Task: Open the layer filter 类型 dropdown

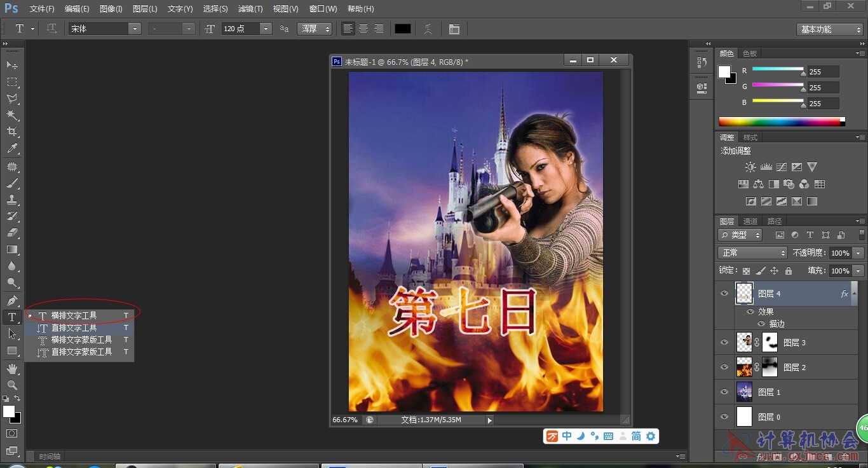Action: tap(740, 235)
